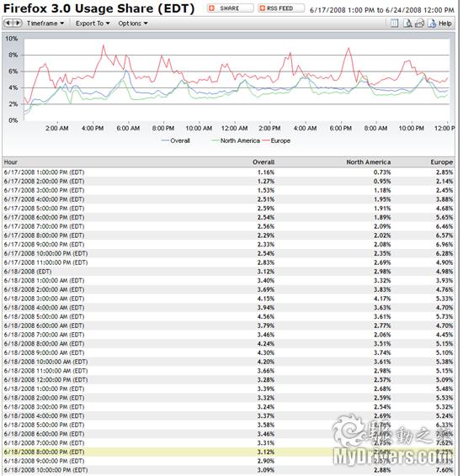
Task: Toggle the Overall legend series
Action: pos(176,140)
